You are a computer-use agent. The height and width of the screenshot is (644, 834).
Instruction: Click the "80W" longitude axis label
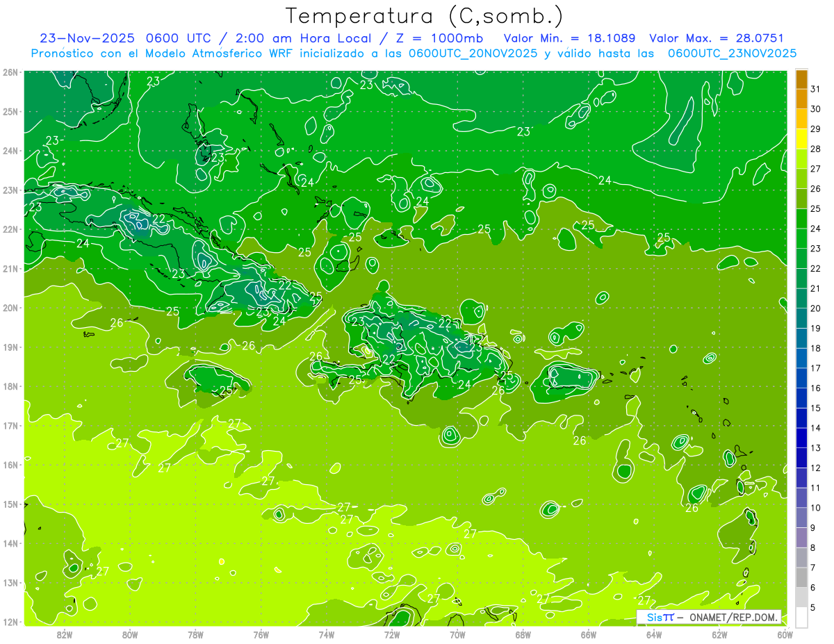(x=130, y=634)
